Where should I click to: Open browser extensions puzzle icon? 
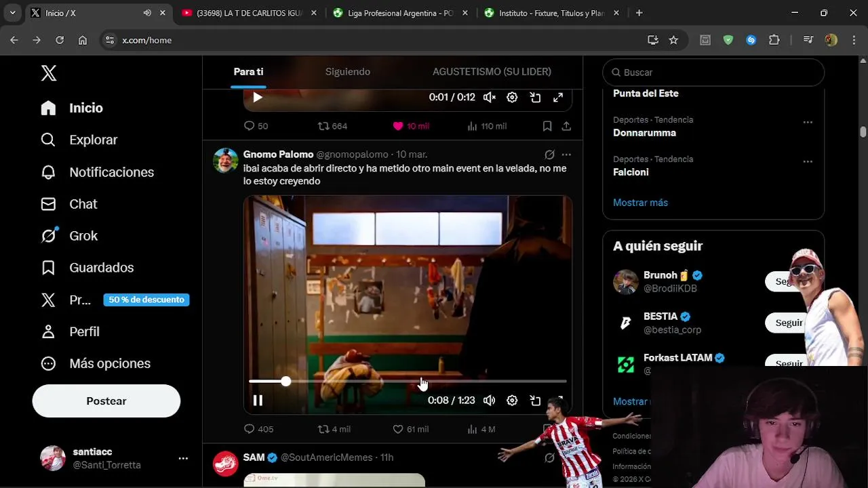774,40
